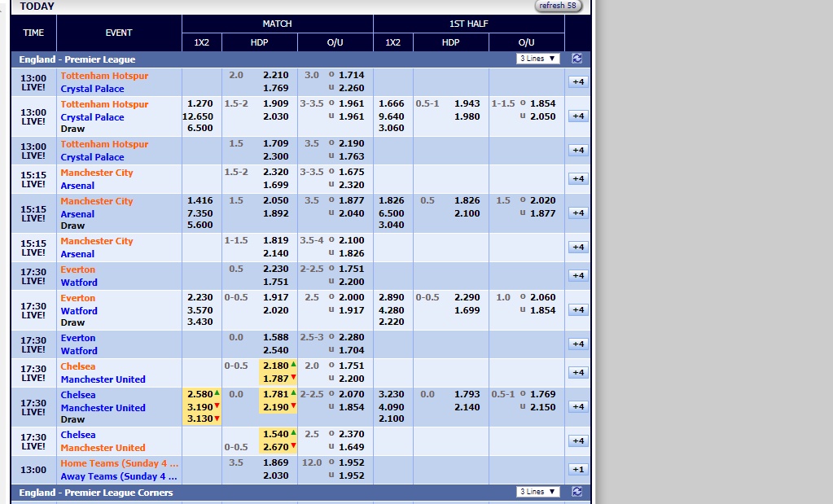The image size is (833, 504).
Task: Select highlighted Manchester United handicap odds 1.787
Action: click(x=278, y=379)
